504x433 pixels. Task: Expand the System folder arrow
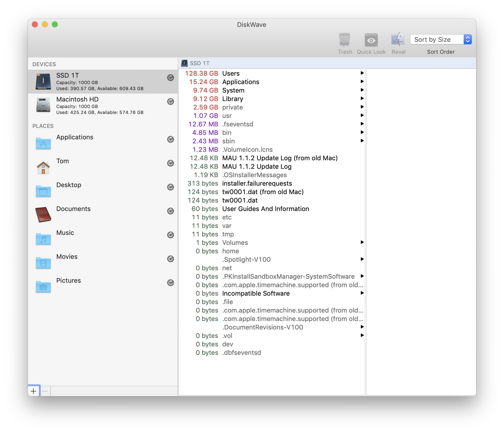(x=362, y=90)
